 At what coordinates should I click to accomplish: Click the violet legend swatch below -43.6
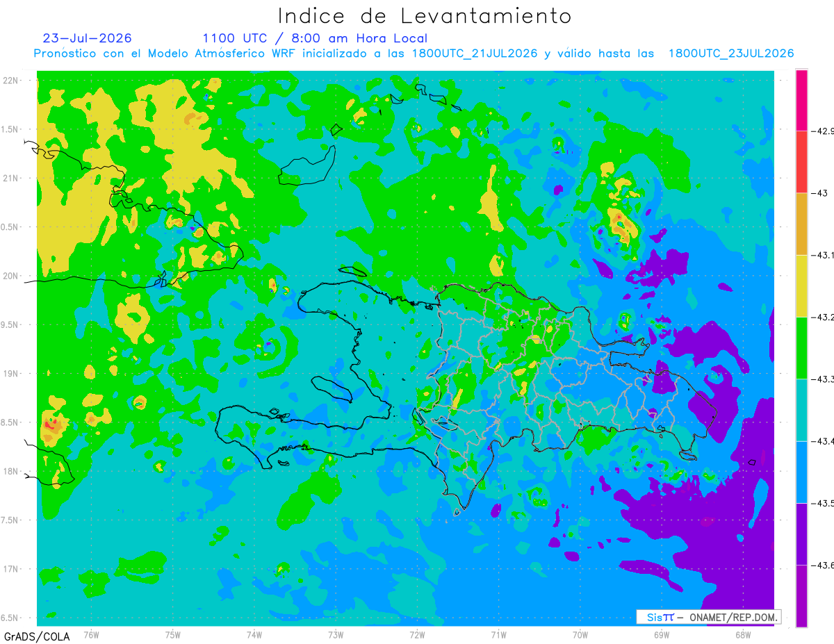tap(801, 595)
